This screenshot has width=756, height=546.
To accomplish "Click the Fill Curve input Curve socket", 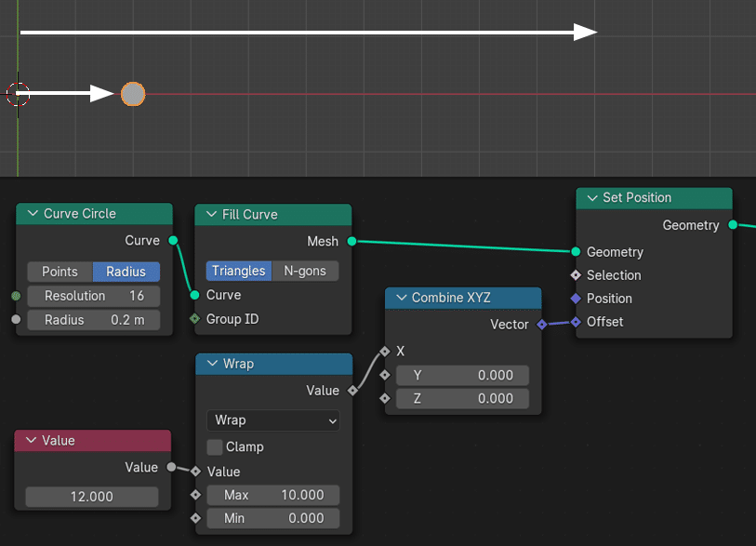I will point(194,295).
